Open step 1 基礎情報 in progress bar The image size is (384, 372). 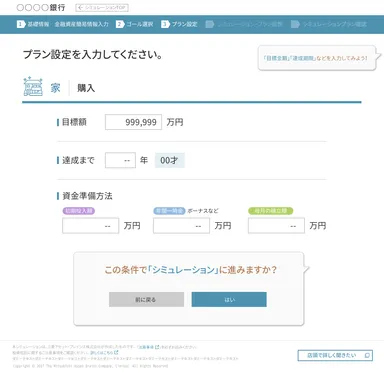(33, 24)
